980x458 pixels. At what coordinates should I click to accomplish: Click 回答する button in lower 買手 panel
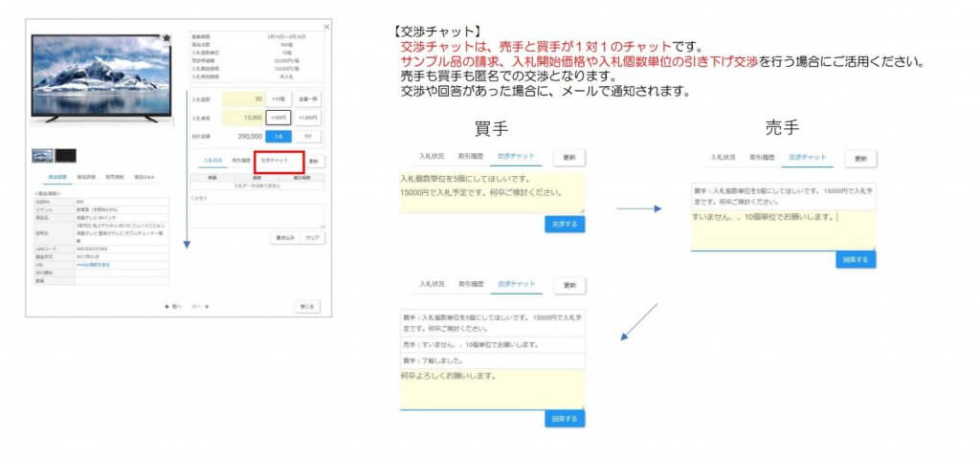[x=565, y=419]
